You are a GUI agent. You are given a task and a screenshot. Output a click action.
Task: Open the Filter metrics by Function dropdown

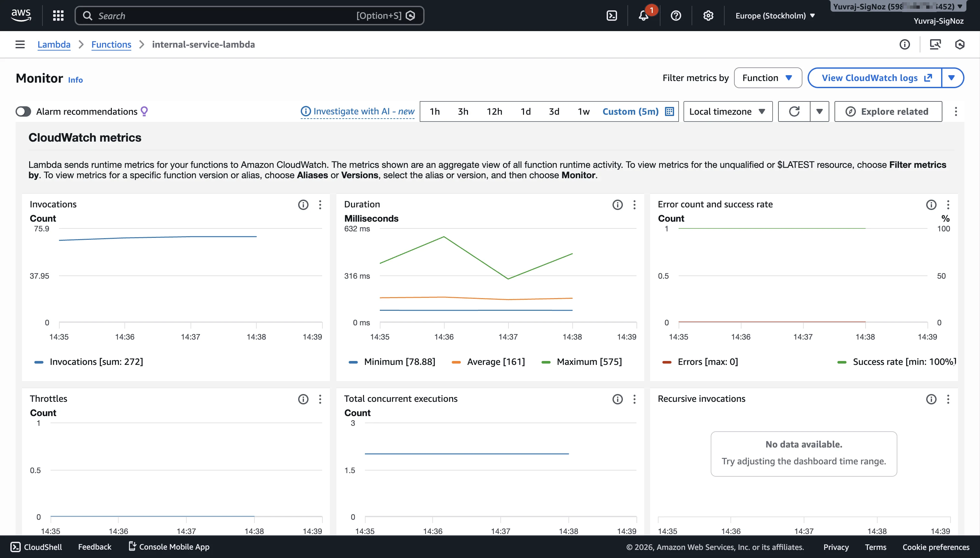767,77
